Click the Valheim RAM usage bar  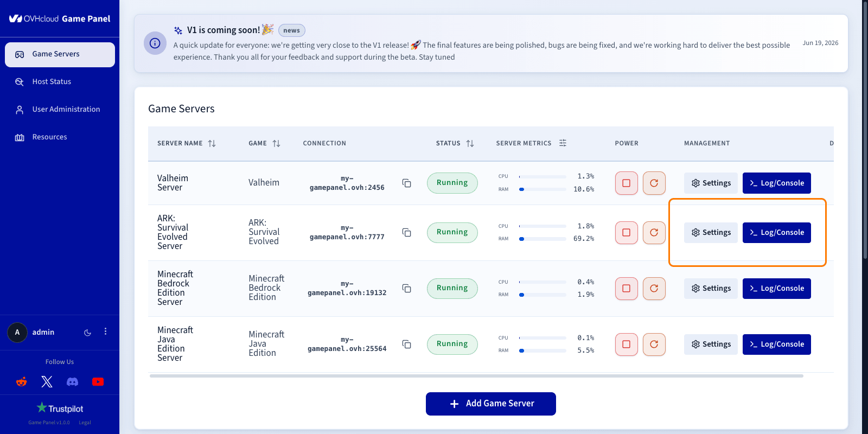point(542,189)
